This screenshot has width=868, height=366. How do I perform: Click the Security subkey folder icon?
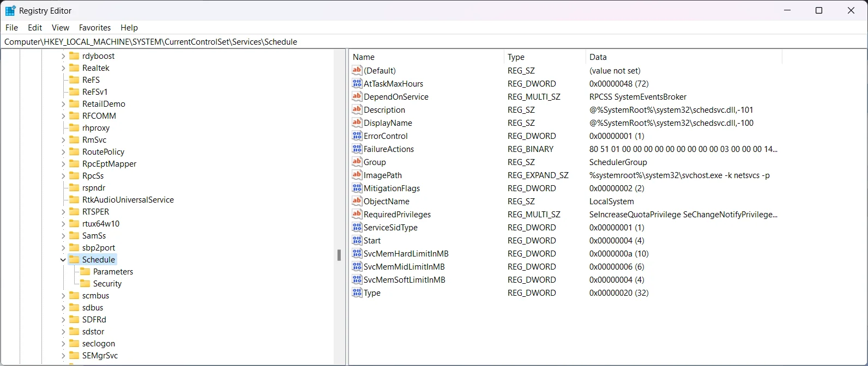[85, 283]
